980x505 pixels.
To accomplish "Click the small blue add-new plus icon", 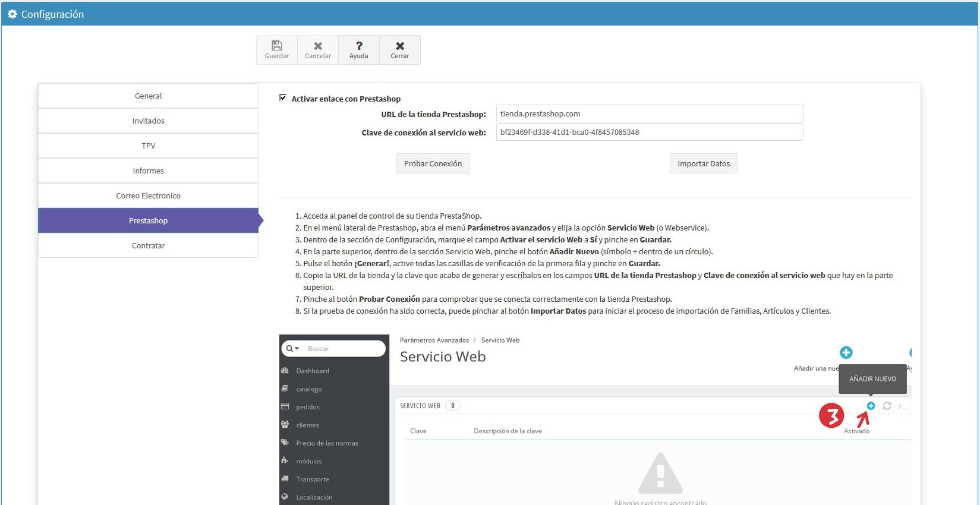I will tap(871, 406).
